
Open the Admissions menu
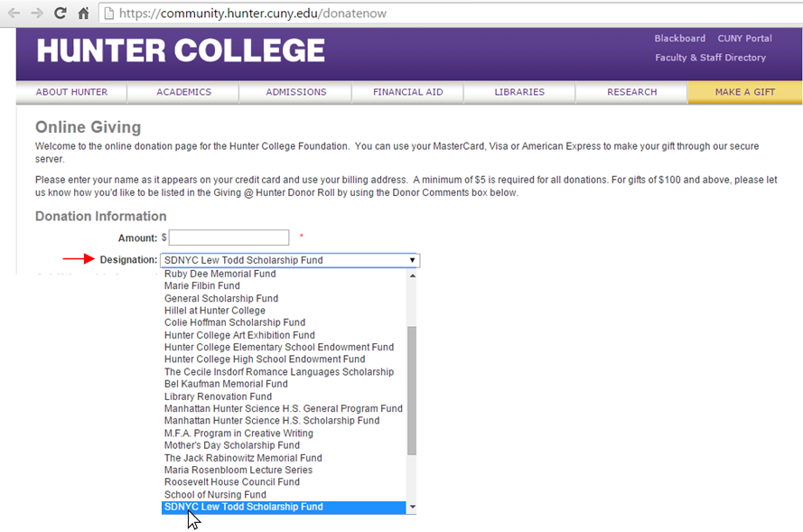[295, 92]
